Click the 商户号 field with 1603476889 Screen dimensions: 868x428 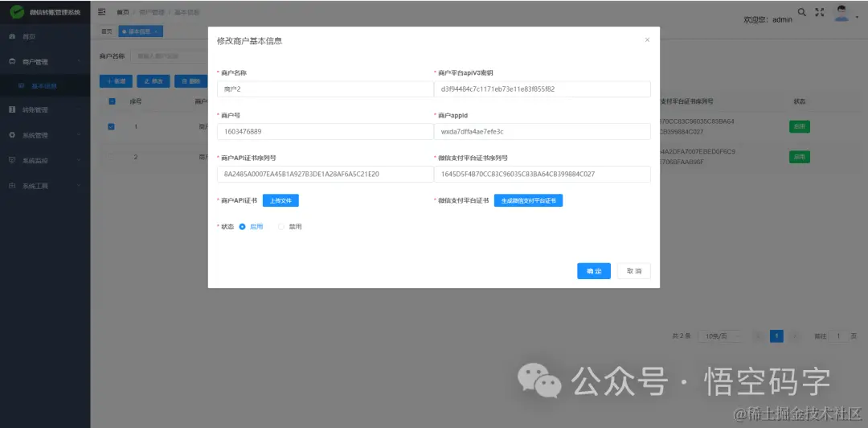(325, 131)
